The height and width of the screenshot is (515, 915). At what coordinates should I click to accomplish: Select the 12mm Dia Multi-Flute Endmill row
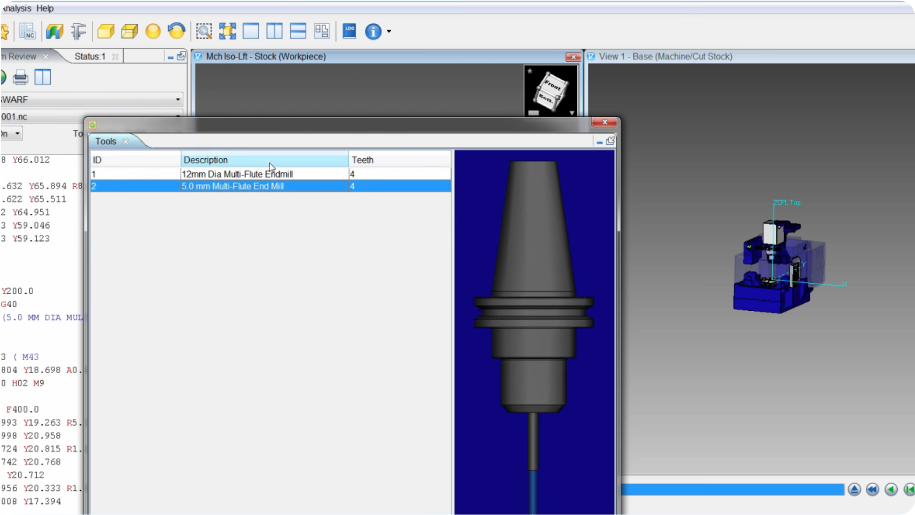click(250, 174)
